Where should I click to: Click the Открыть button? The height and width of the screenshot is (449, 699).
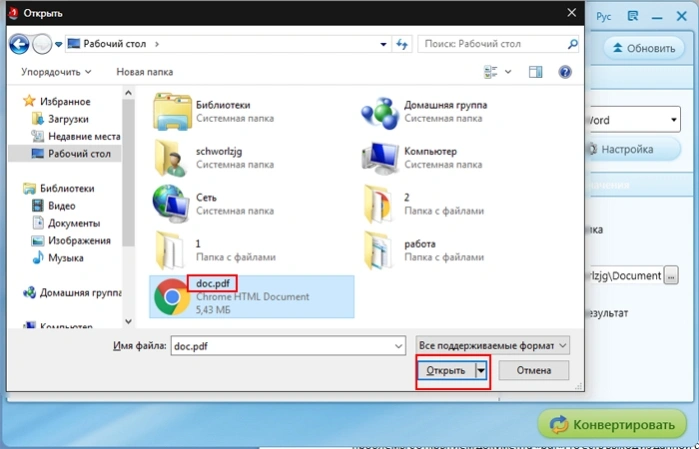click(446, 371)
